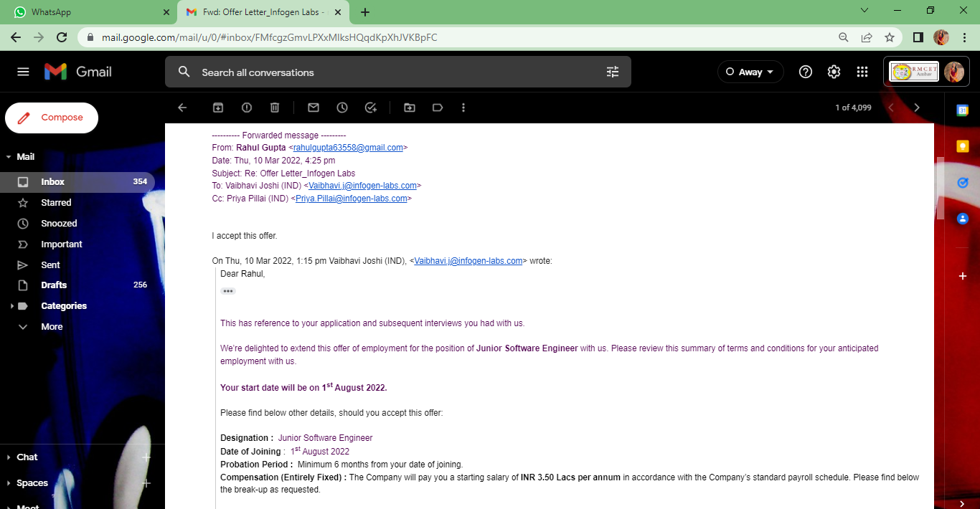
Task: Open the Away status dropdown
Action: (750, 72)
